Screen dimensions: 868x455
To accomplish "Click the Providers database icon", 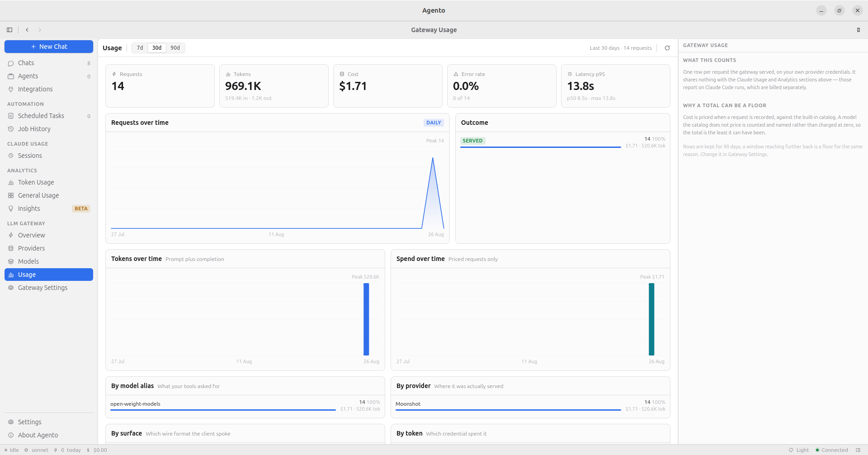I will (11, 249).
